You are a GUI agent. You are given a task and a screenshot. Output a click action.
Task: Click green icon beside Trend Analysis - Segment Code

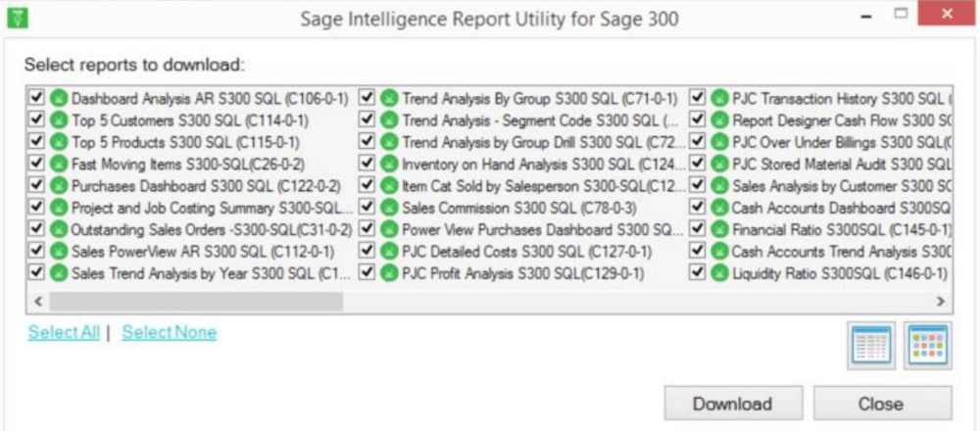click(x=389, y=120)
